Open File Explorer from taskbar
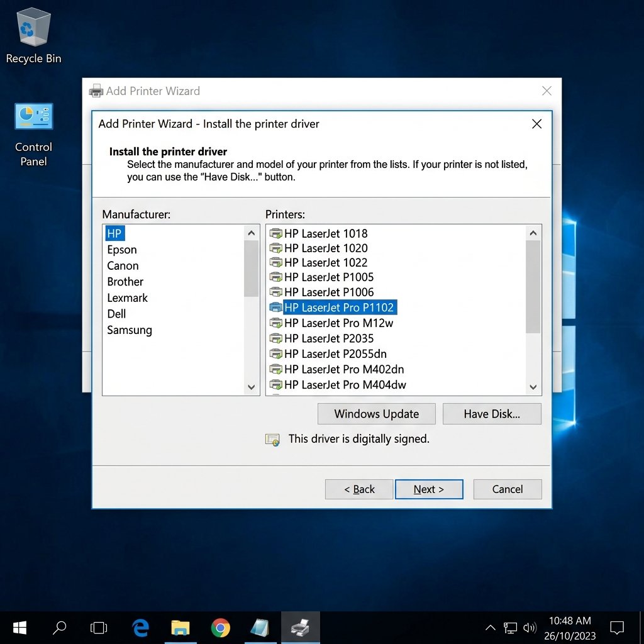 [180, 628]
